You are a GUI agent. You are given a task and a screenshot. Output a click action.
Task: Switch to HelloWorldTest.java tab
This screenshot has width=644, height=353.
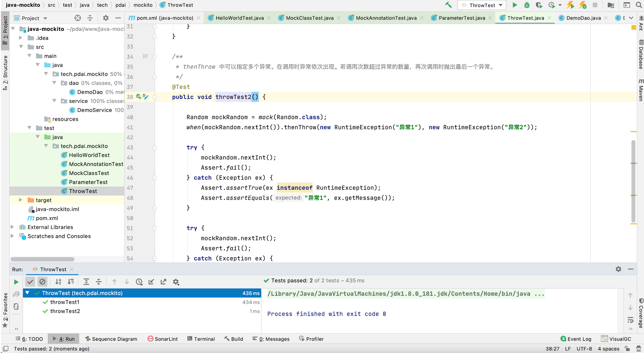(239, 18)
